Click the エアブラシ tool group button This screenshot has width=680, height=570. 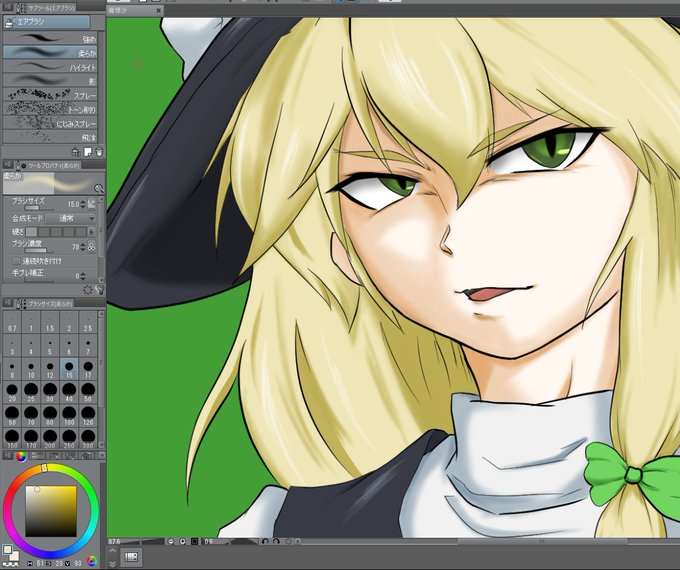47,21
